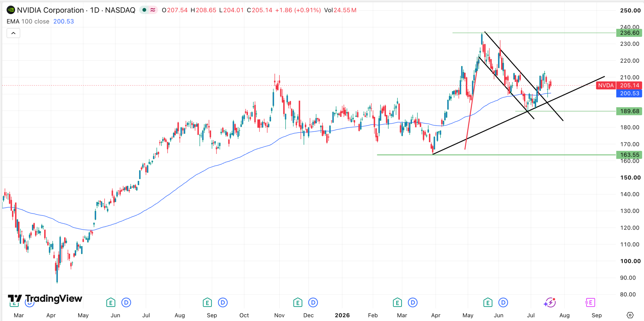
Task: Click the 236.60 green price label
Action: tap(629, 33)
